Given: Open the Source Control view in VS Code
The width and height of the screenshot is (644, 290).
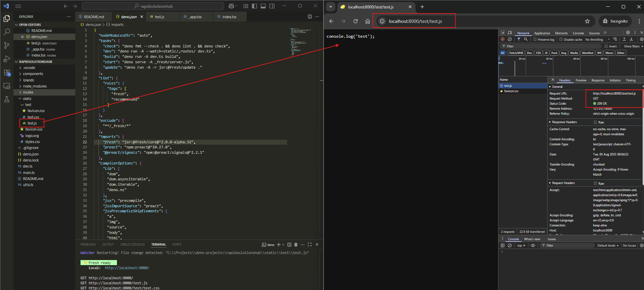Looking at the screenshot, I should point(6,45).
